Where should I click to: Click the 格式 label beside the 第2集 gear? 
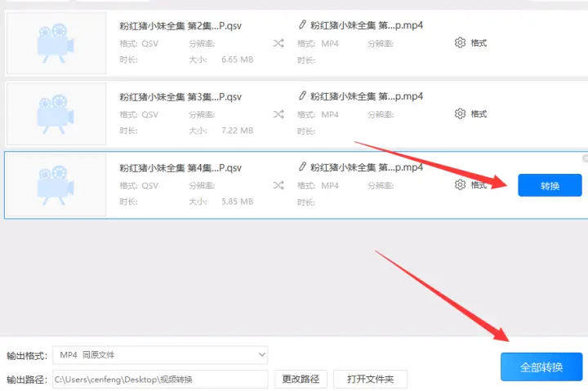(x=479, y=43)
